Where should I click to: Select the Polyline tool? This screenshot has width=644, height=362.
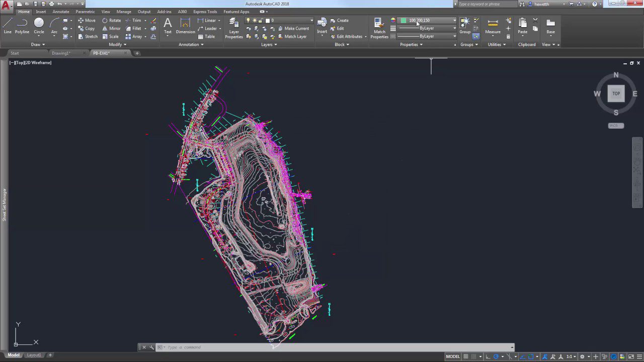pyautogui.click(x=22, y=25)
